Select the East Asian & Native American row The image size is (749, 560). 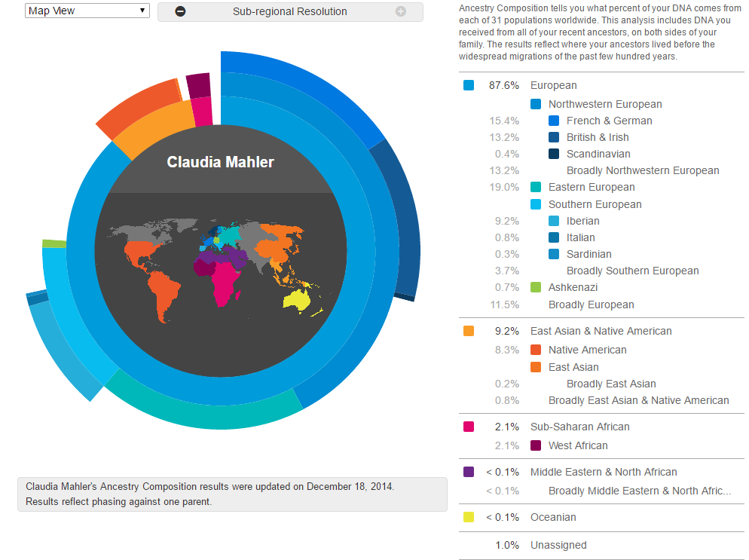click(x=601, y=331)
